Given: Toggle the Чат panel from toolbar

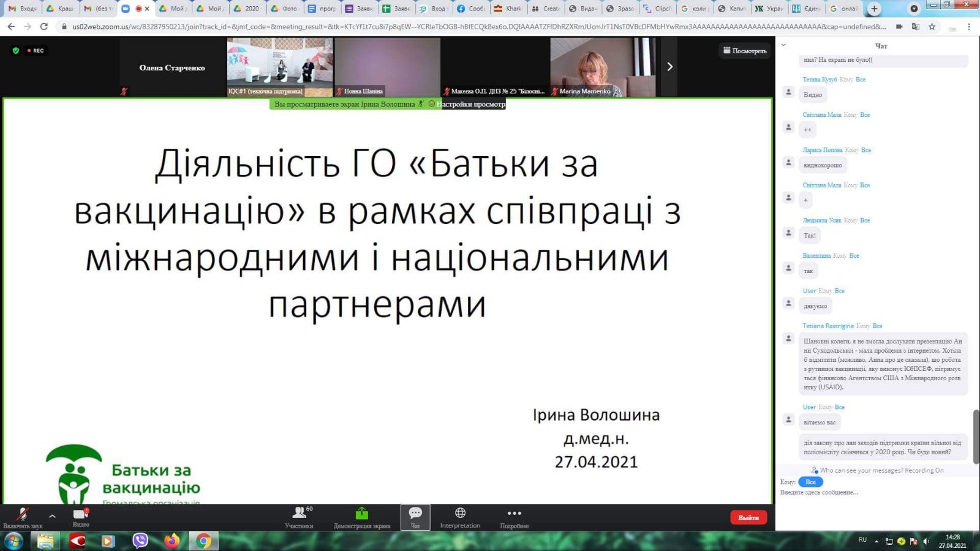Looking at the screenshot, I should tap(415, 516).
